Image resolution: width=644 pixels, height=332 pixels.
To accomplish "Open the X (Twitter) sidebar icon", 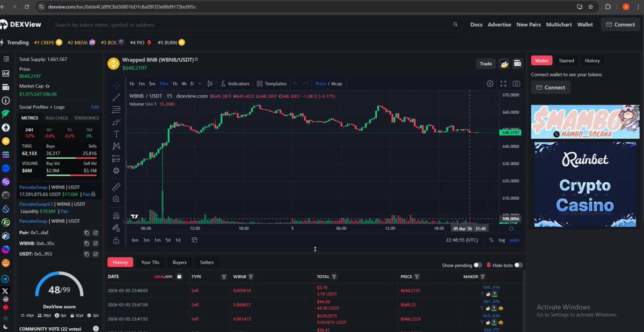I will (x=6, y=290).
